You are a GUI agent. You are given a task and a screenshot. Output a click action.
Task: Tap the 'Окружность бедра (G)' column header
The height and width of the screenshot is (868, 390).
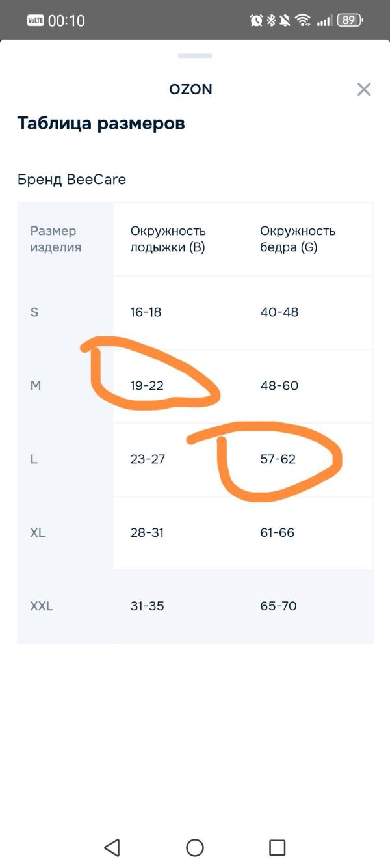point(298,239)
